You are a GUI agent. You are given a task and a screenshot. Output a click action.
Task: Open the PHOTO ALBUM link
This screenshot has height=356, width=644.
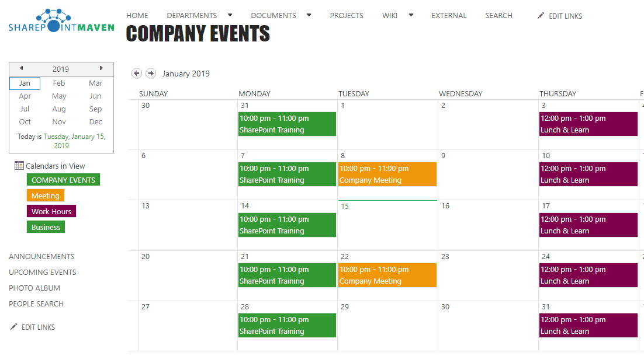click(34, 288)
